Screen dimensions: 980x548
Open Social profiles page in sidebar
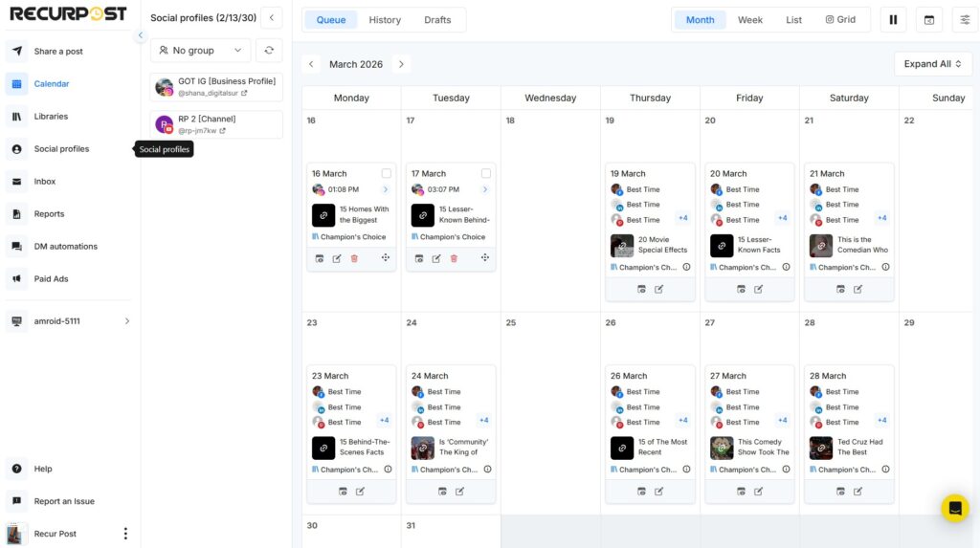[x=61, y=149]
